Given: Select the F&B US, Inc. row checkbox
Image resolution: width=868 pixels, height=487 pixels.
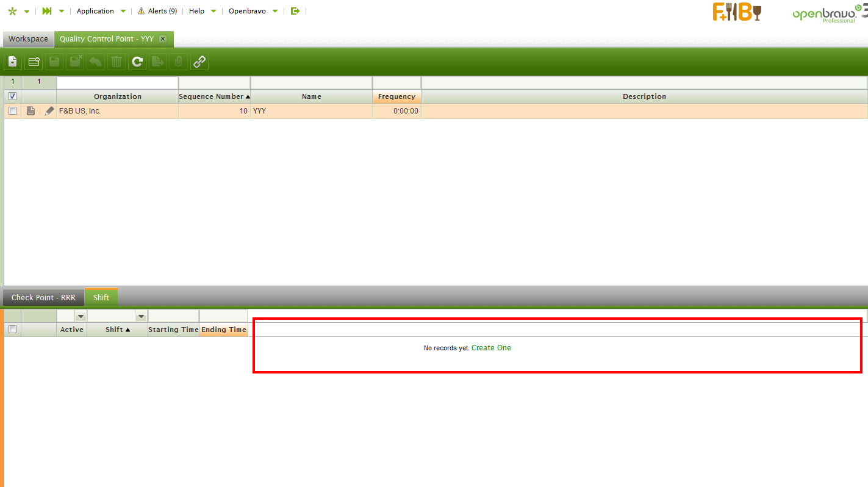Looking at the screenshot, I should (x=12, y=111).
